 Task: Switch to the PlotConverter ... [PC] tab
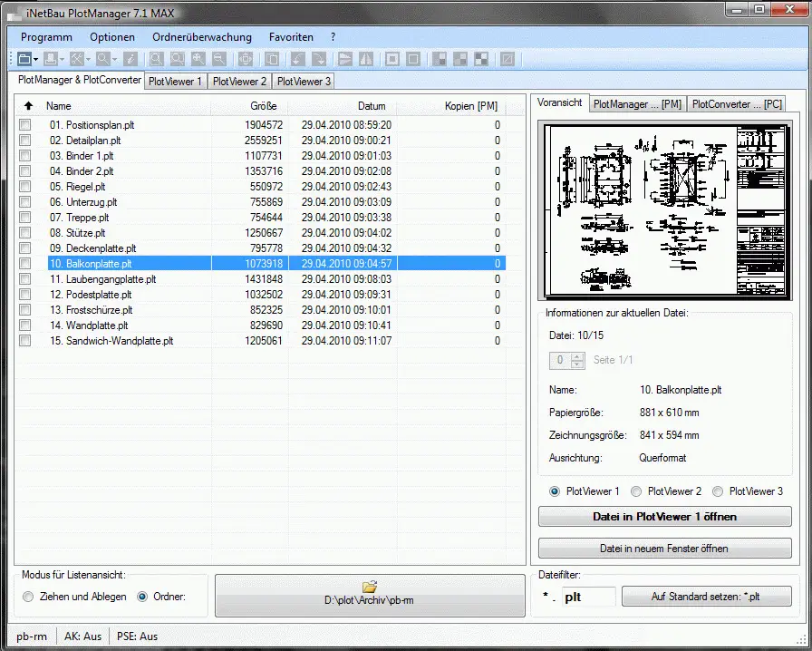pyautogui.click(x=737, y=103)
